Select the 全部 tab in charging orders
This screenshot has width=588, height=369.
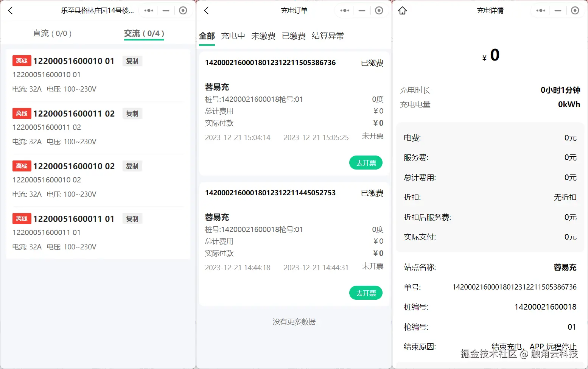(207, 36)
